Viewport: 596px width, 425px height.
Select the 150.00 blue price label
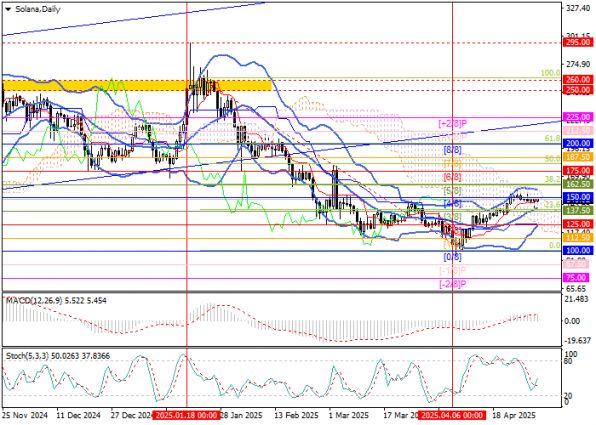coord(578,197)
